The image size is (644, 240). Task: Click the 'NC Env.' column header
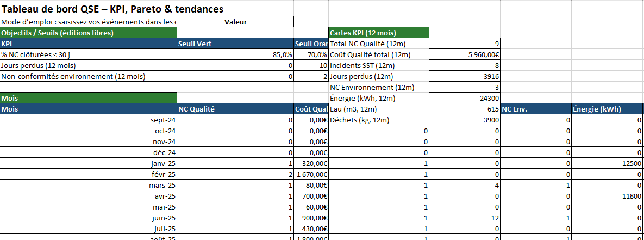535,109
